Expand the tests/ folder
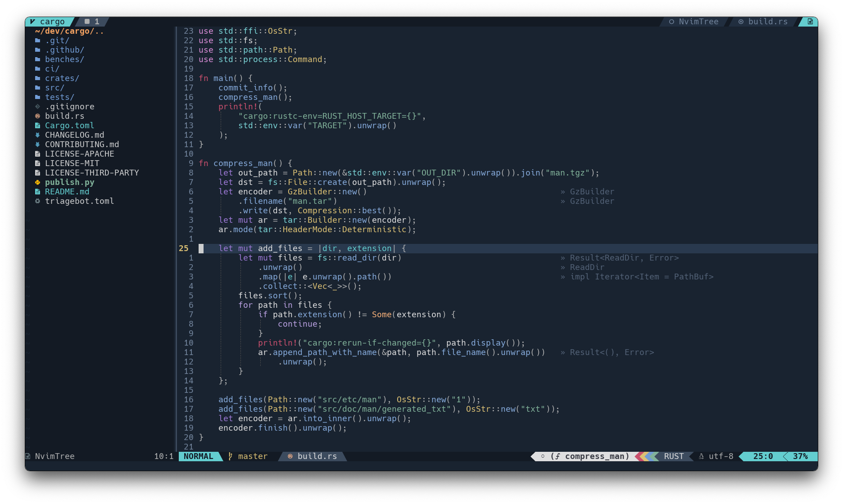Viewport: 843px width, 504px height. 59,97
